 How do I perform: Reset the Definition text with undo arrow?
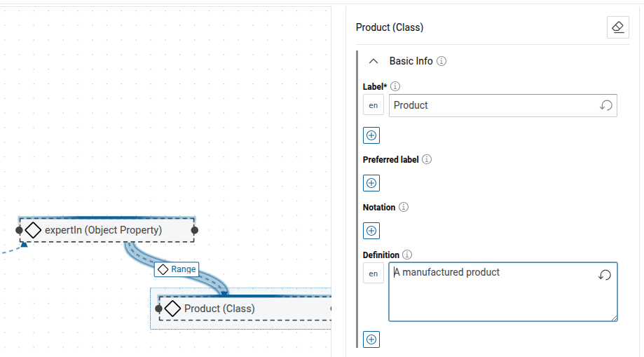tap(605, 275)
